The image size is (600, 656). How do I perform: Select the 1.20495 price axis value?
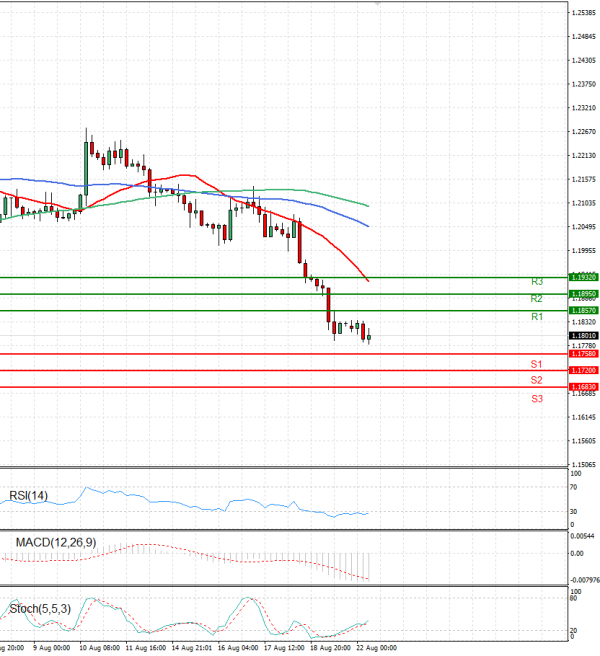[x=584, y=227]
